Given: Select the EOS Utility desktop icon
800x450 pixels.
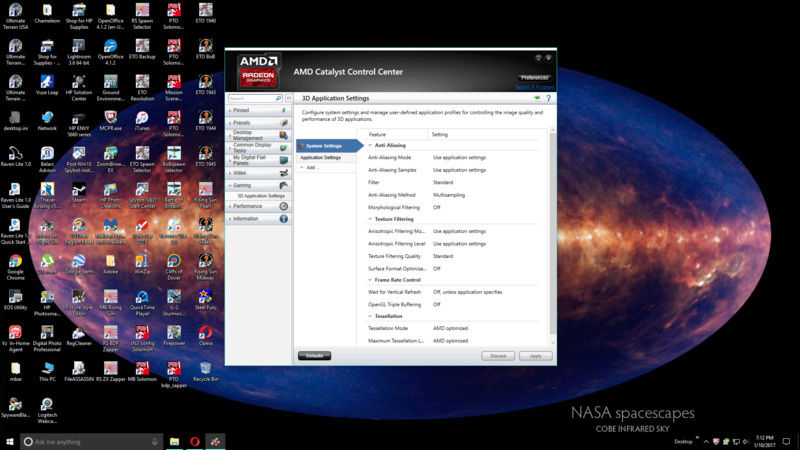Looking at the screenshot, I should point(15,300).
